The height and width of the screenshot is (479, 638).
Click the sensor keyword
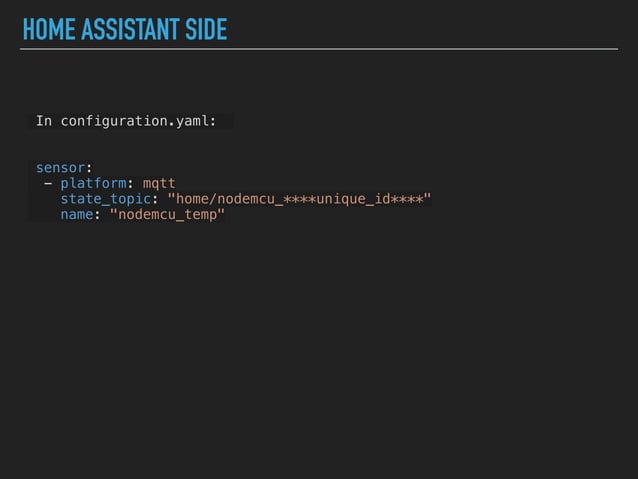coord(60,167)
